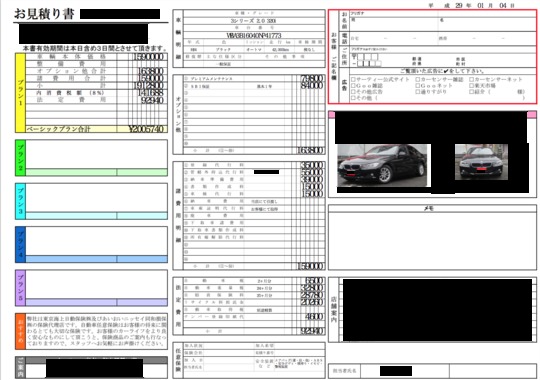Image resolution: width=540 pixels, height=380 pixels.
Task: Click the オプション他合計 row label
Action: (71, 71)
